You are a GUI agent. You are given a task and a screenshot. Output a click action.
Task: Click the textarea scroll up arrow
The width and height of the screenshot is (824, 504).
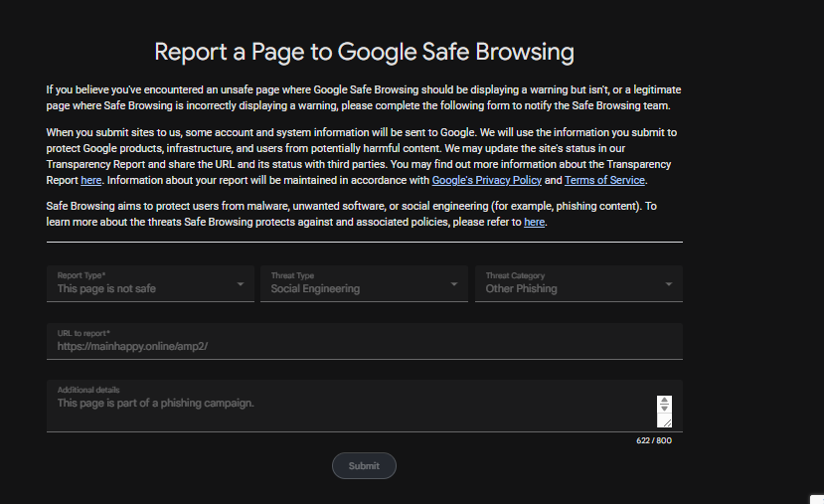pyautogui.click(x=664, y=401)
